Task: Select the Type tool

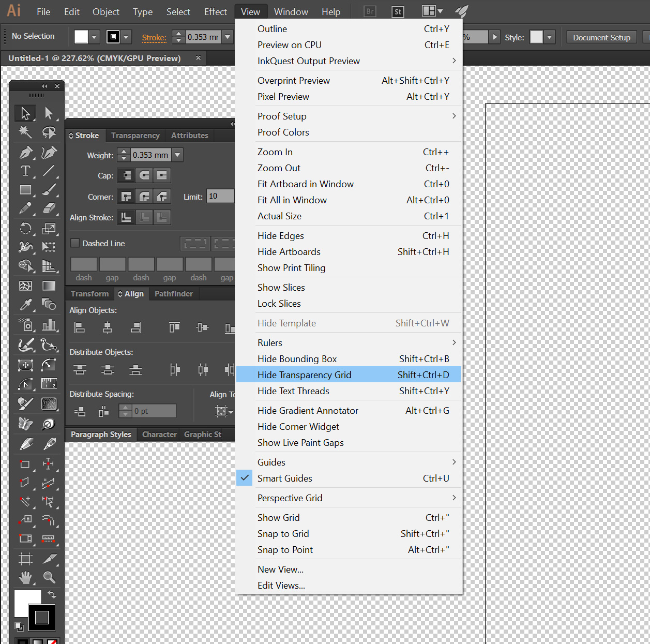Action: tap(25, 171)
